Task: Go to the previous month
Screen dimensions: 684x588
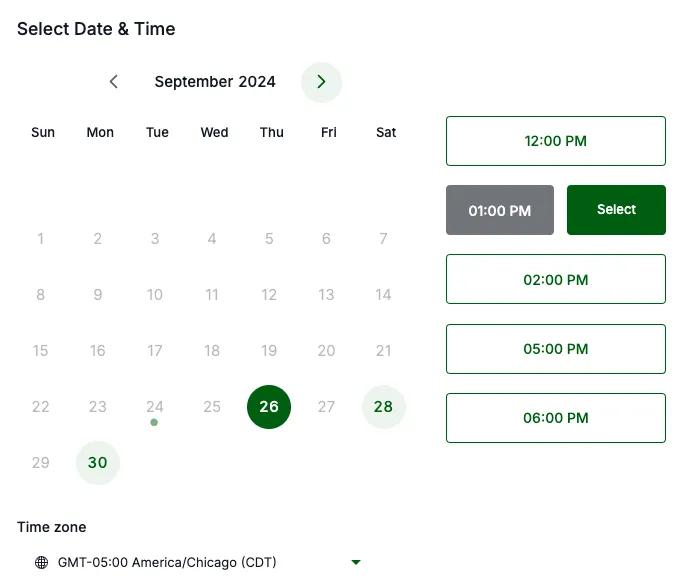Action: tap(114, 82)
